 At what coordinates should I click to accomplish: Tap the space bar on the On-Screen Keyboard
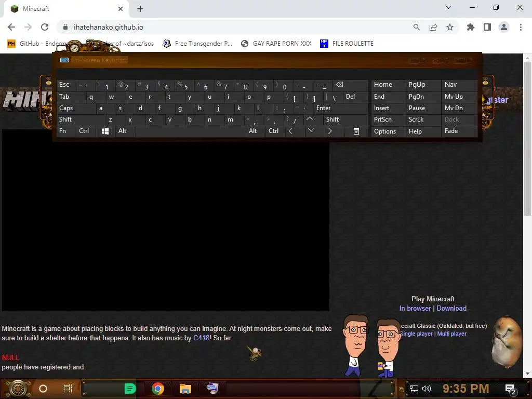click(x=190, y=131)
